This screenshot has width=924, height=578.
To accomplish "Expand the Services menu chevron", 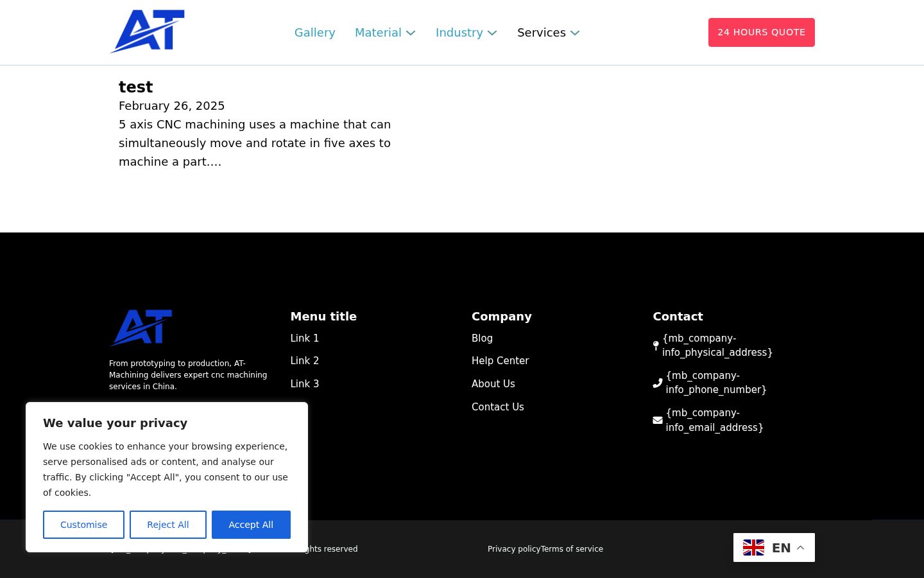I will pyautogui.click(x=575, y=33).
